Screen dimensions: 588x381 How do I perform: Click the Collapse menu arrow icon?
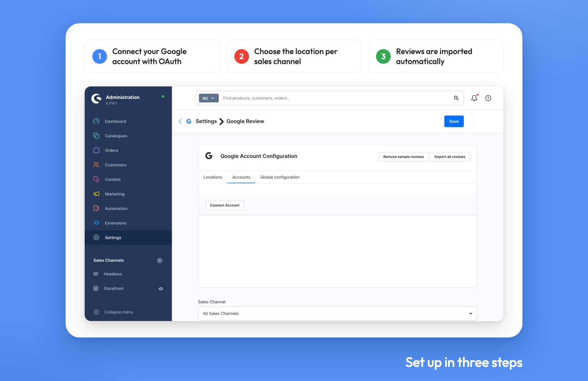click(x=96, y=312)
